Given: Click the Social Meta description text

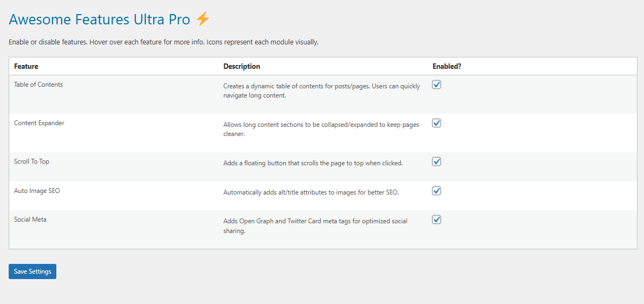Looking at the screenshot, I should 315,226.
